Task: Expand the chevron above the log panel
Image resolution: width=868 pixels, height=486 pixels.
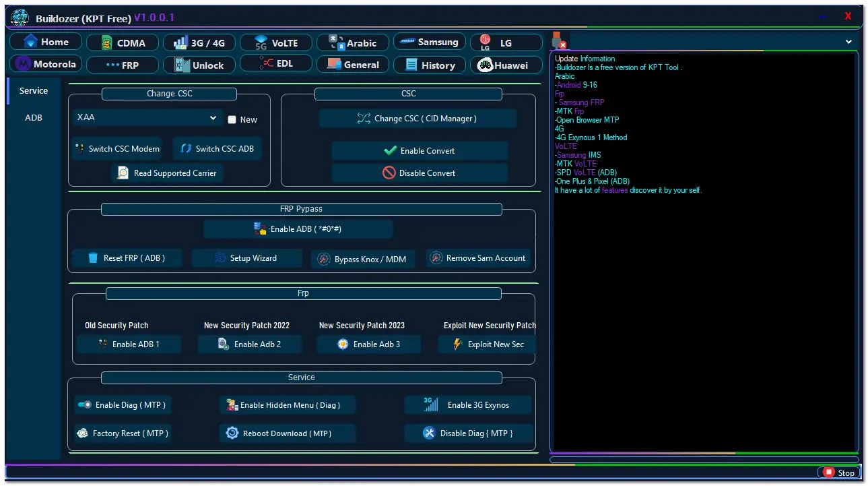Action: tap(848, 42)
